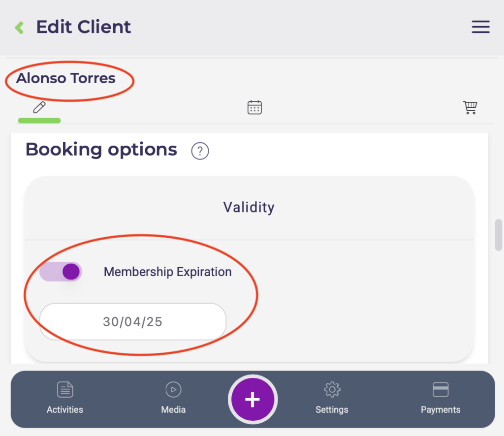Screen dimensions: 504x436
Task: Click the Validity section header
Action: 249,207
